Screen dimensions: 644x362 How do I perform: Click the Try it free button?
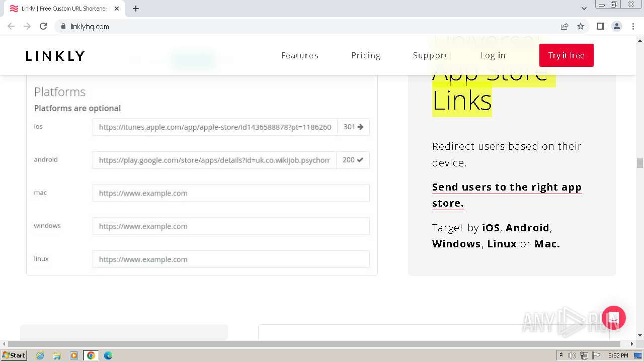(x=567, y=55)
